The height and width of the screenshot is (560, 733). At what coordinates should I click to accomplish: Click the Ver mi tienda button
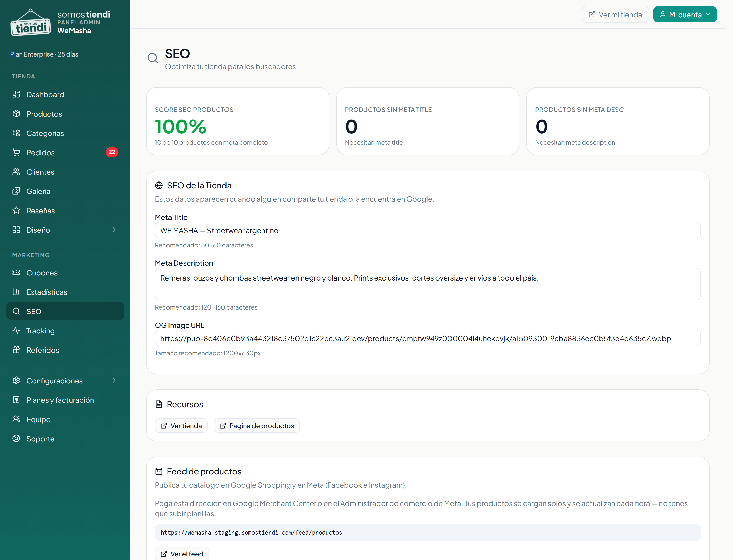(615, 14)
